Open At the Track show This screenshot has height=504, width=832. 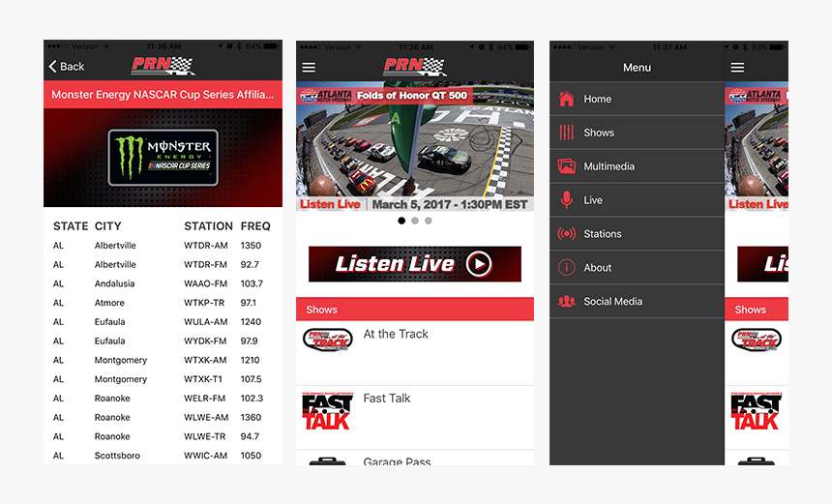click(415, 353)
